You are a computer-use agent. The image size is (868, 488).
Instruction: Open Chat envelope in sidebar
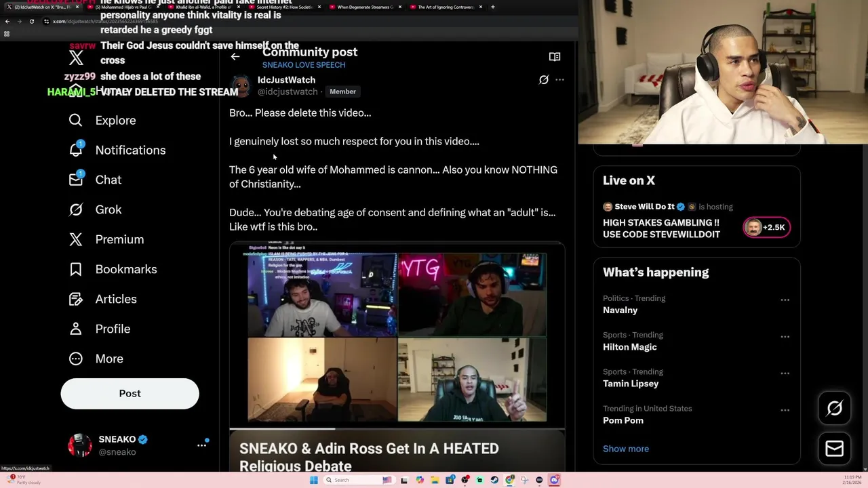(95, 180)
